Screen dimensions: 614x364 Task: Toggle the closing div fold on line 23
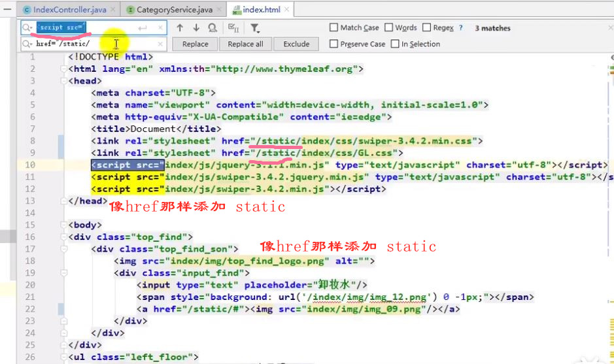[x=64, y=322]
